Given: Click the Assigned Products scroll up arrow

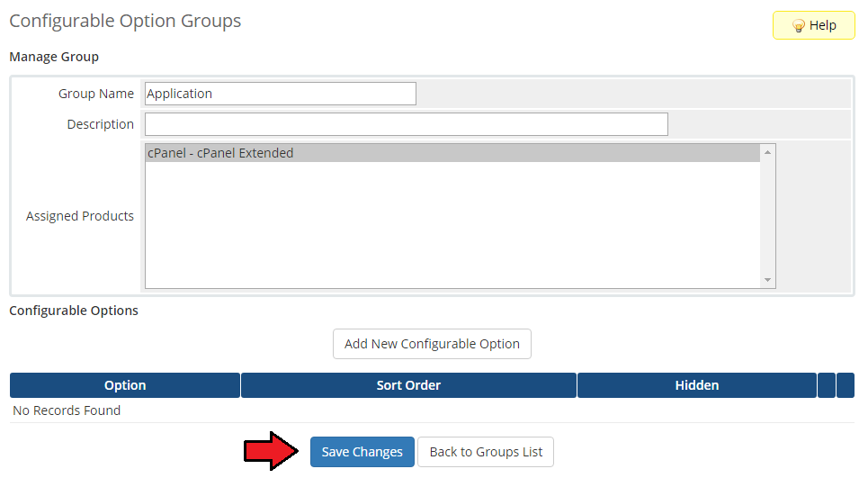Looking at the screenshot, I should click(x=767, y=152).
